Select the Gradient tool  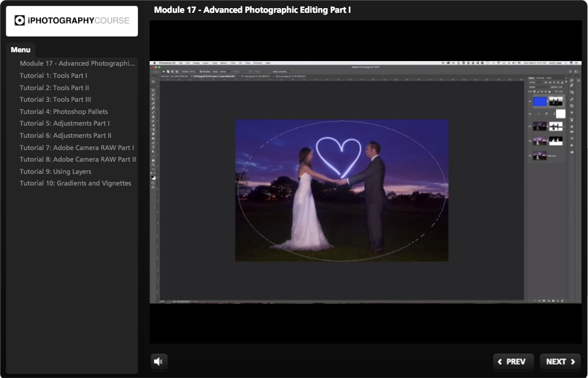click(153, 130)
